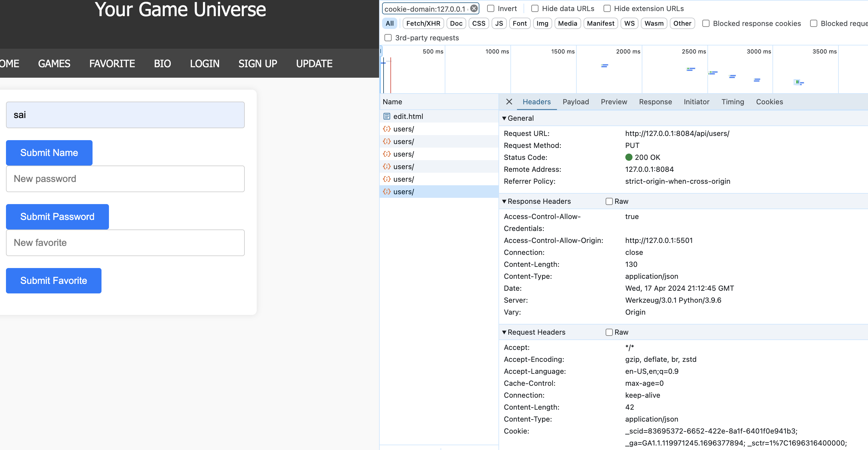The image size is (868, 450).
Task: Filter requests by CSS
Action: 478,23
